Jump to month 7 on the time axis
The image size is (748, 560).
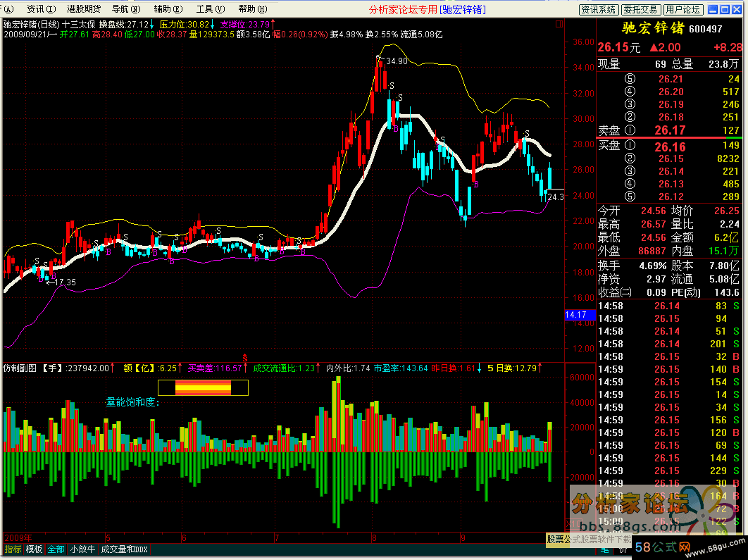coord(277,538)
